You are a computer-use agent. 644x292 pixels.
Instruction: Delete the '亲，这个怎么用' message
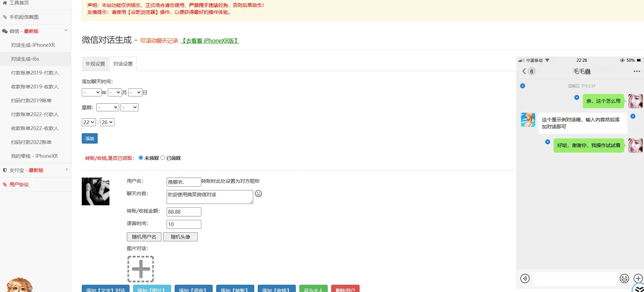coord(577,97)
